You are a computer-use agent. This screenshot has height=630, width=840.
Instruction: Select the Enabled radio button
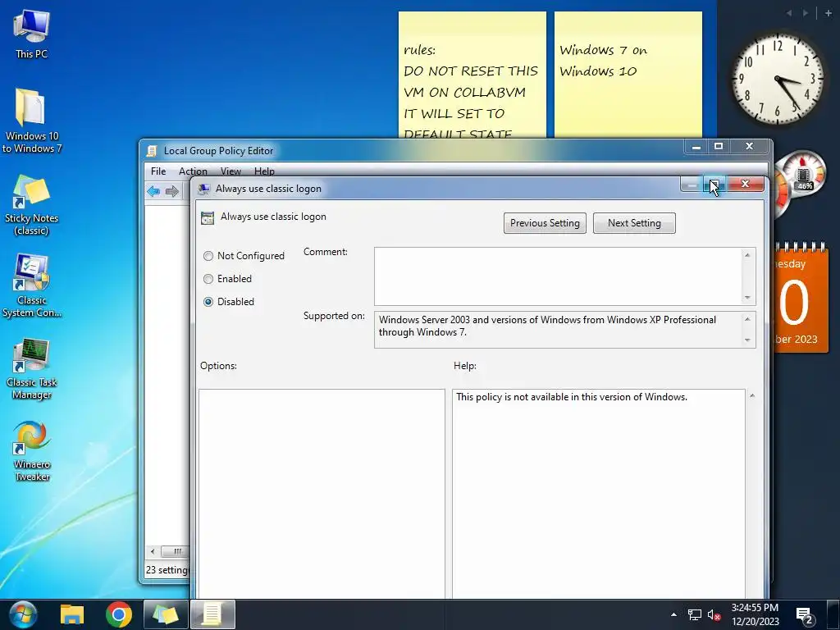(x=208, y=279)
